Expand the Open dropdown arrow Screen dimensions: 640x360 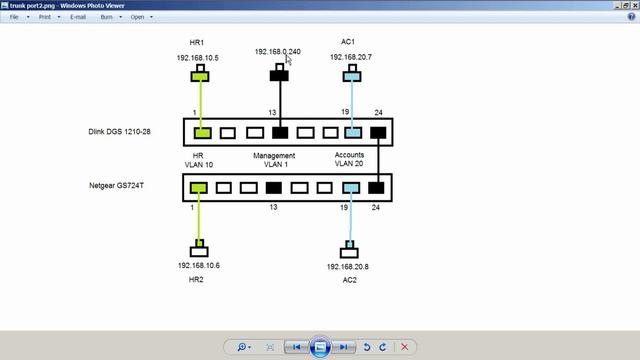pos(151,17)
